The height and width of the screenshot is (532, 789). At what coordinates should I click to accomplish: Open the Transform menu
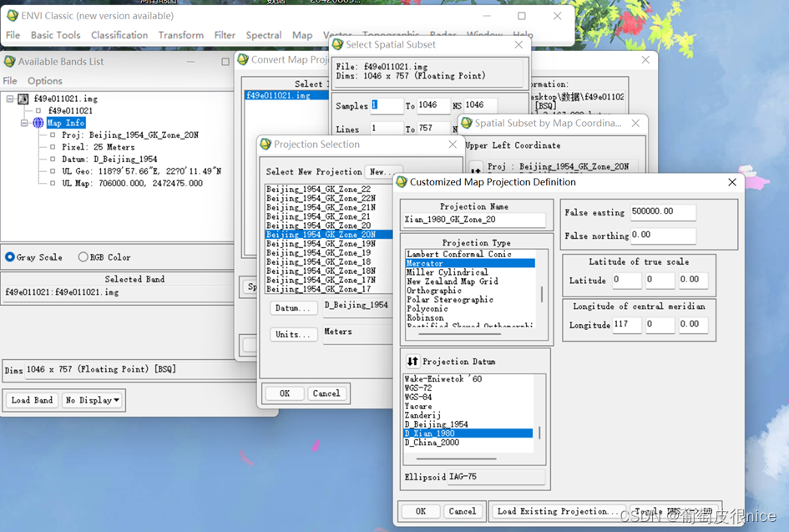click(181, 35)
